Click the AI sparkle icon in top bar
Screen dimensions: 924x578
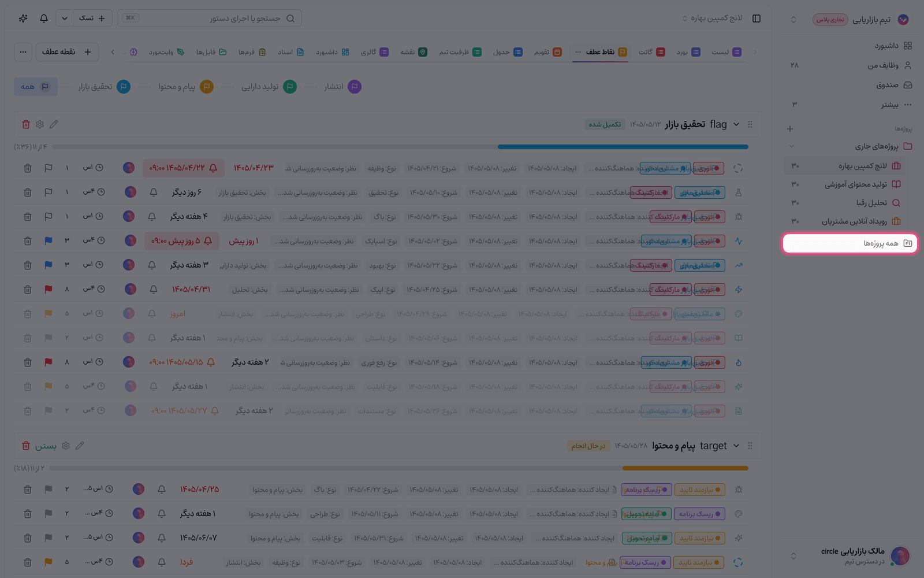point(23,18)
